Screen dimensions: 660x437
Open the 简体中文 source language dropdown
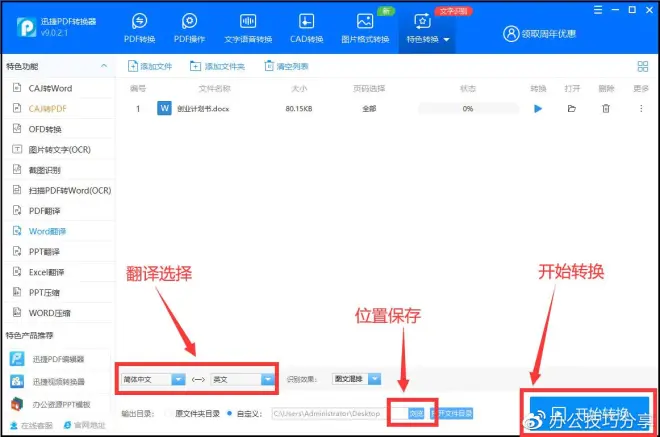(153, 379)
